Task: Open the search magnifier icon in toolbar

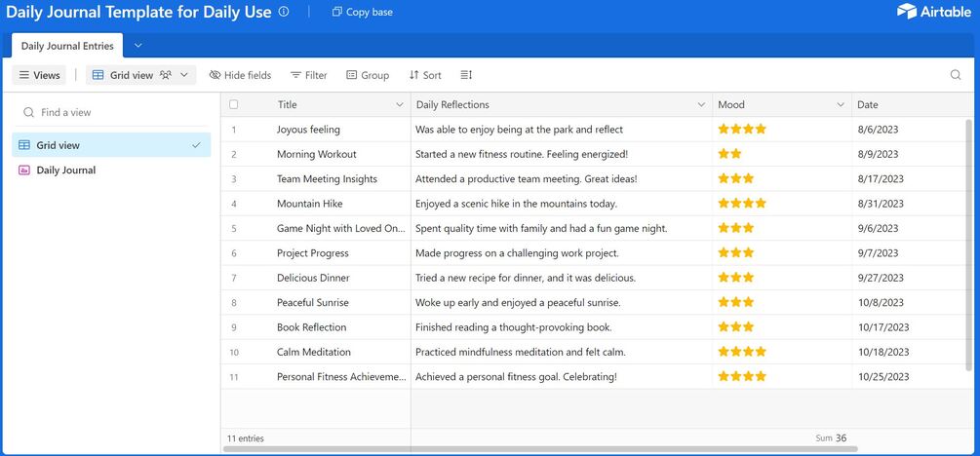Action: point(956,75)
